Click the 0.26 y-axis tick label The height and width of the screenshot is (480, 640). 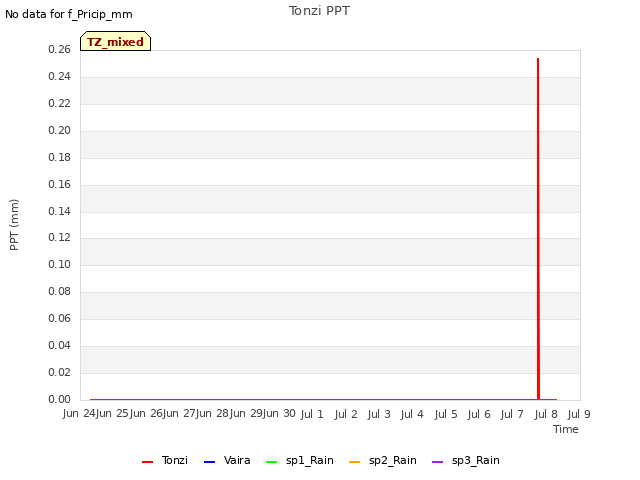pos(60,49)
